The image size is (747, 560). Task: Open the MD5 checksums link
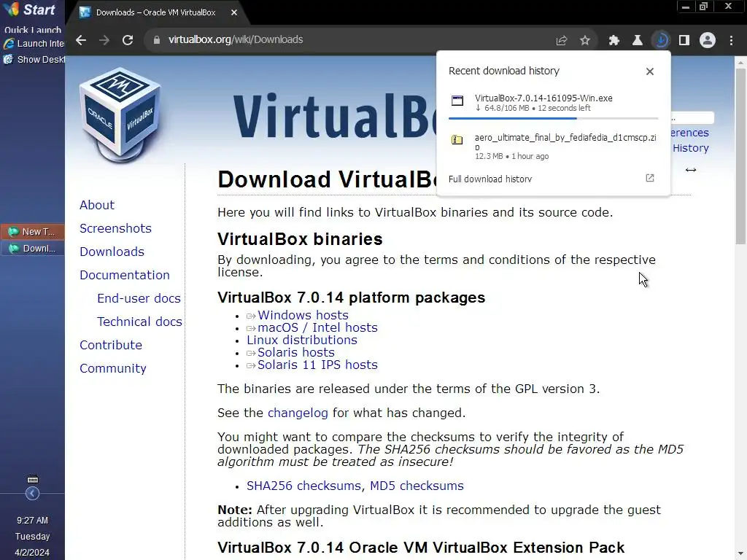[417, 486]
